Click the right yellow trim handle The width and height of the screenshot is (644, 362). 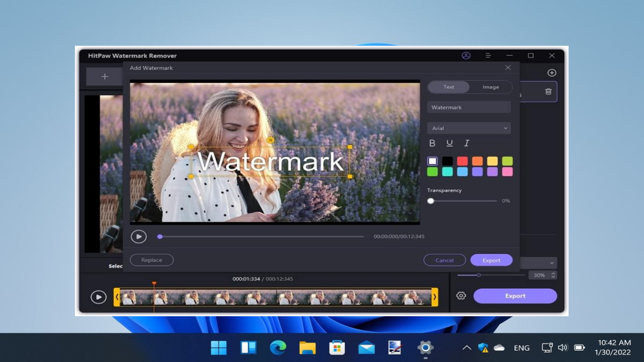click(x=435, y=297)
